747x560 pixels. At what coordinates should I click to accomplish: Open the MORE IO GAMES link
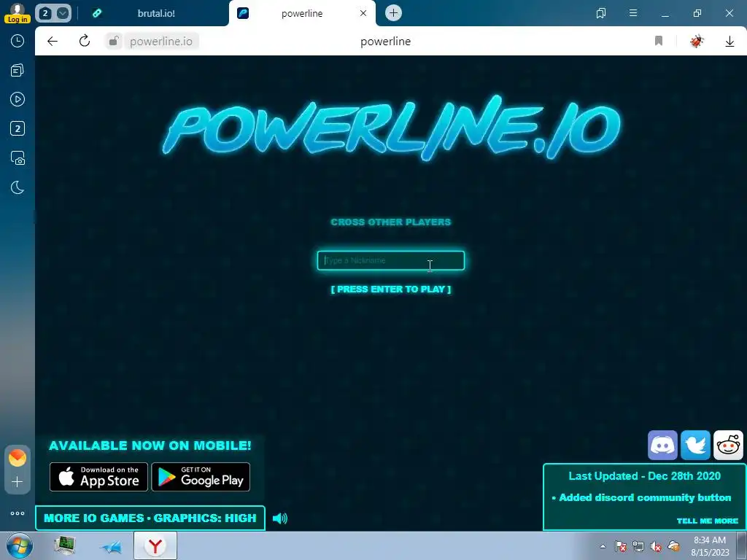click(x=94, y=518)
